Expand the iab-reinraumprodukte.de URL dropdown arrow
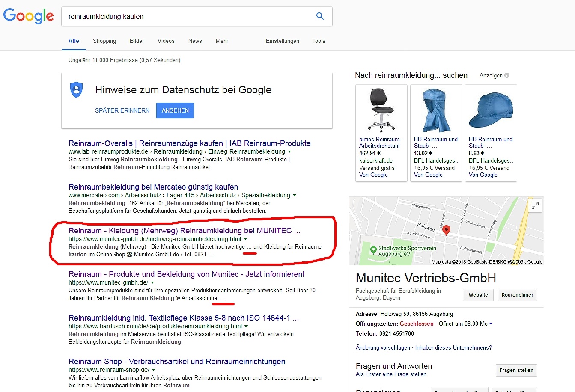Image resolution: width=575 pixels, height=392 pixels. click(x=289, y=152)
